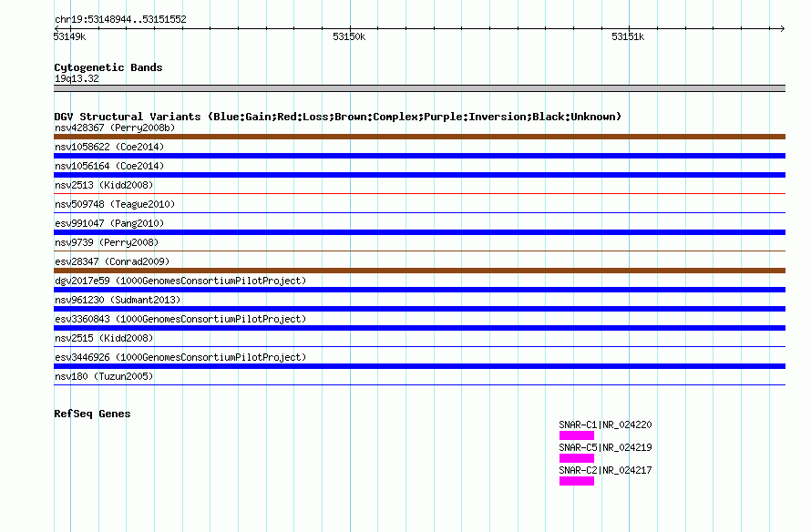Click the right arrow of the coordinate ruler
The width and height of the screenshot is (811, 532).
coord(782,28)
